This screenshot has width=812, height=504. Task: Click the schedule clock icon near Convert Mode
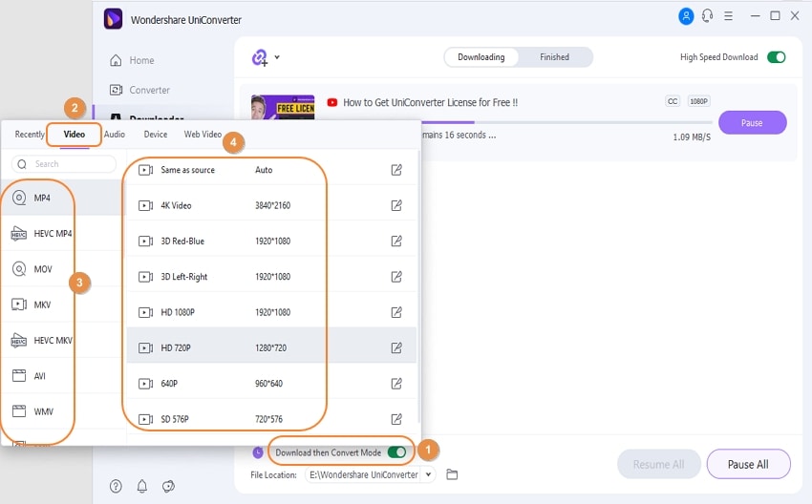coord(258,452)
